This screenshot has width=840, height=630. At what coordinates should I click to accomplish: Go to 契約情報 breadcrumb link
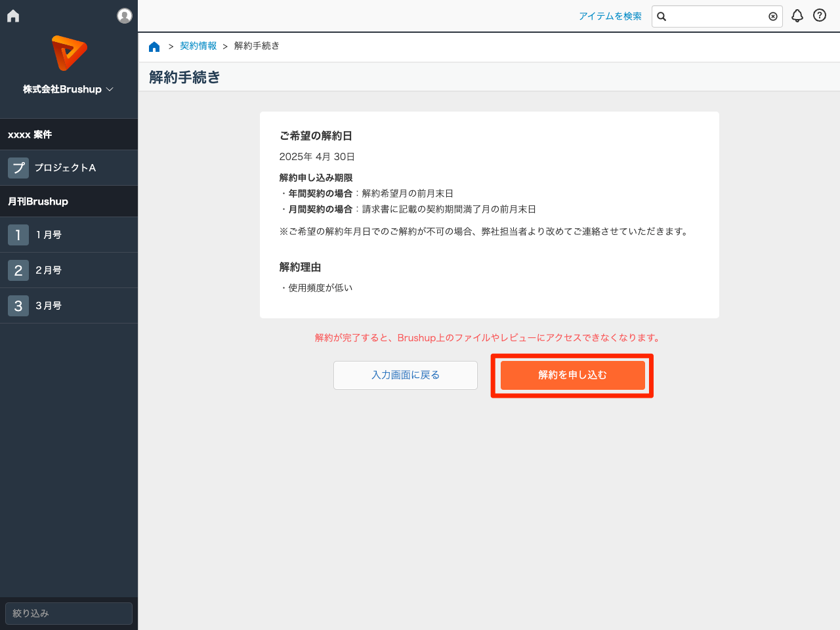pos(198,46)
